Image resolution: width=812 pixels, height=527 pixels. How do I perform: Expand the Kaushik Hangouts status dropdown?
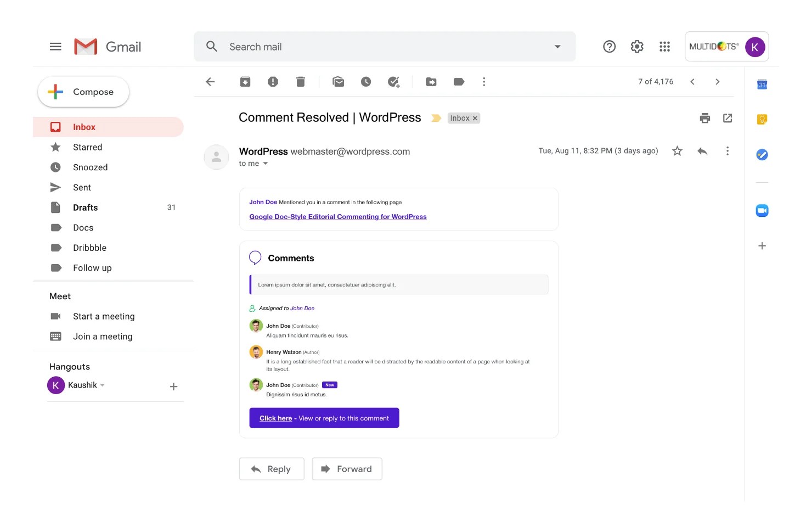coord(103,385)
